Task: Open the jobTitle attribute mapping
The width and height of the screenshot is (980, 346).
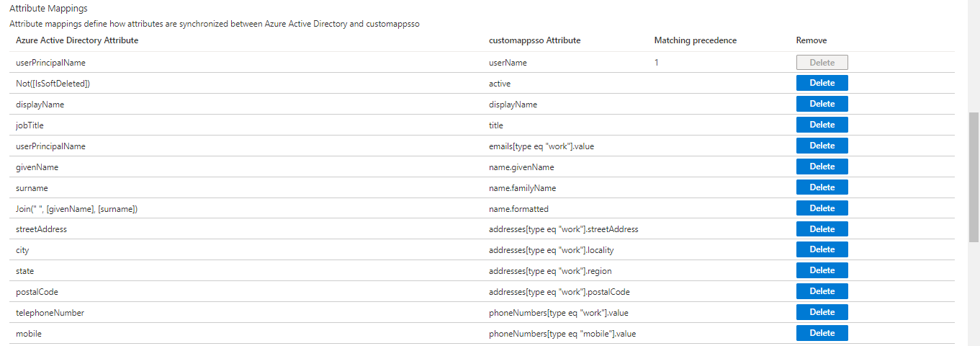Action: tap(30, 125)
